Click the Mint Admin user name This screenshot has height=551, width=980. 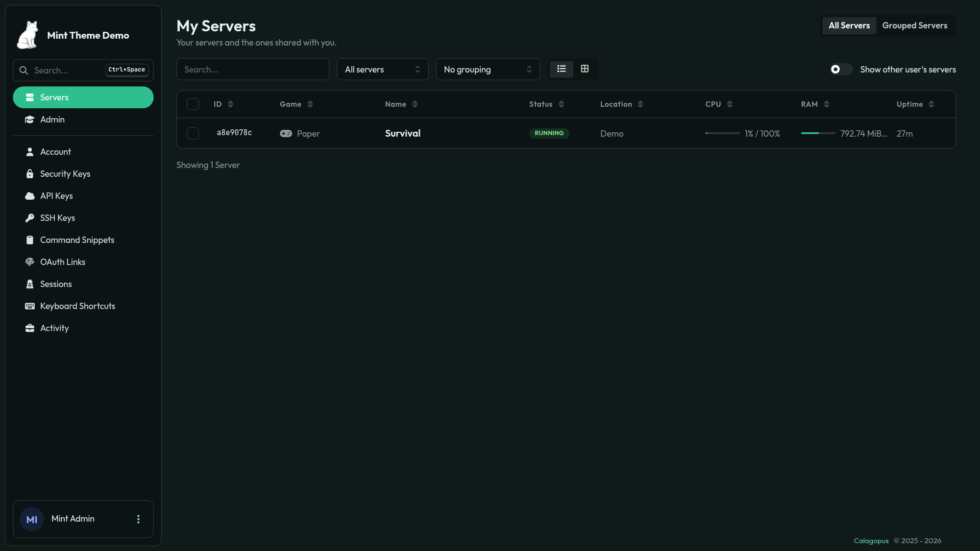(x=73, y=519)
